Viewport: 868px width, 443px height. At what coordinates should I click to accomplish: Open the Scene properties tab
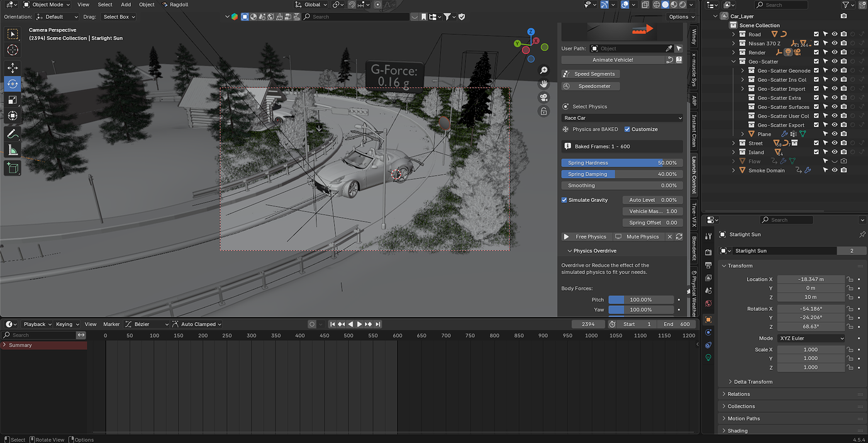[x=708, y=290]
